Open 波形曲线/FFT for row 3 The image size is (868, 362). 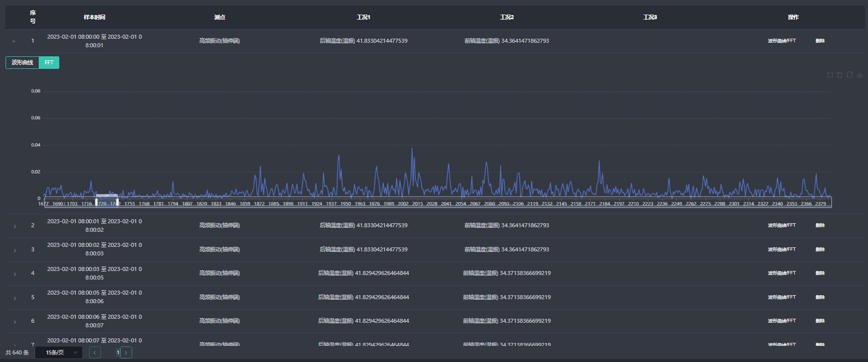click(x=782, y=249)
